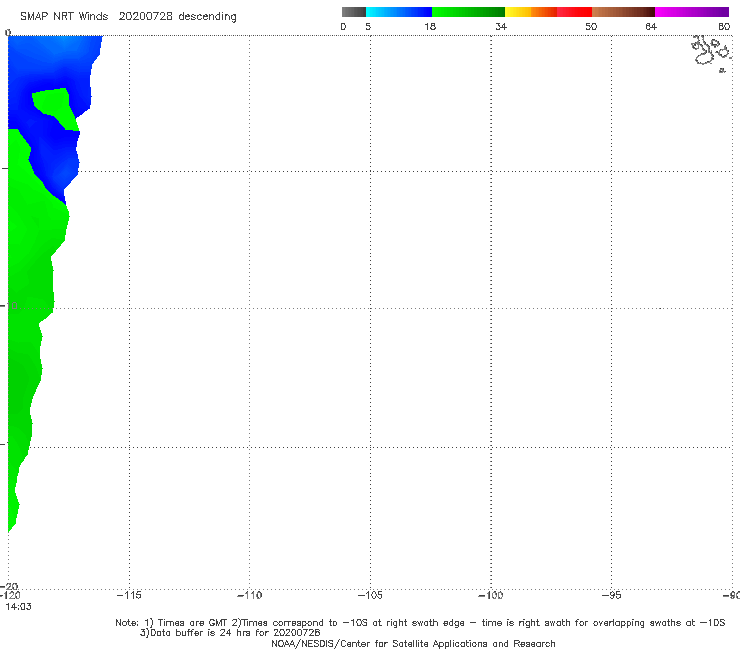740x650 pixels.
Task: Click the word 'descending' in the title
Action: (x=207, y=17)
